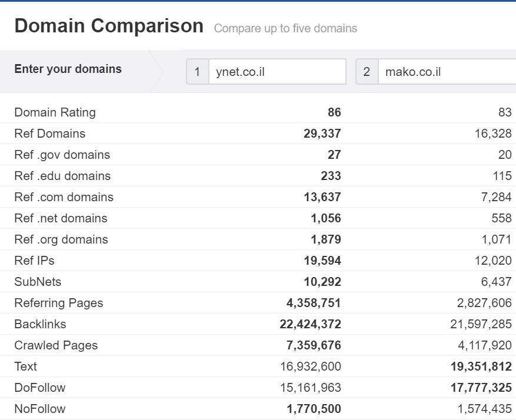Screen dimensions: 516x420
Task: Click the number 1 domain slot label
Action: click(198, 72)
